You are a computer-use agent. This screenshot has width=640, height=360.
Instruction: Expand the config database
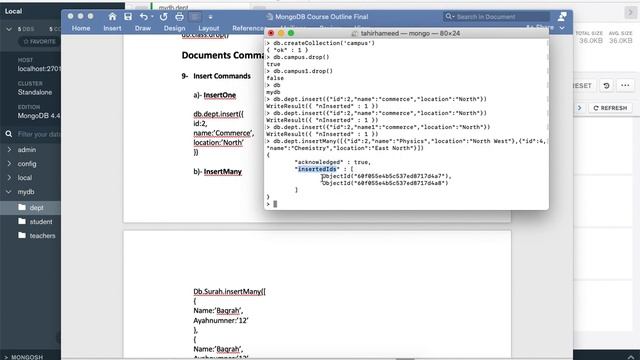coord(9,163)
